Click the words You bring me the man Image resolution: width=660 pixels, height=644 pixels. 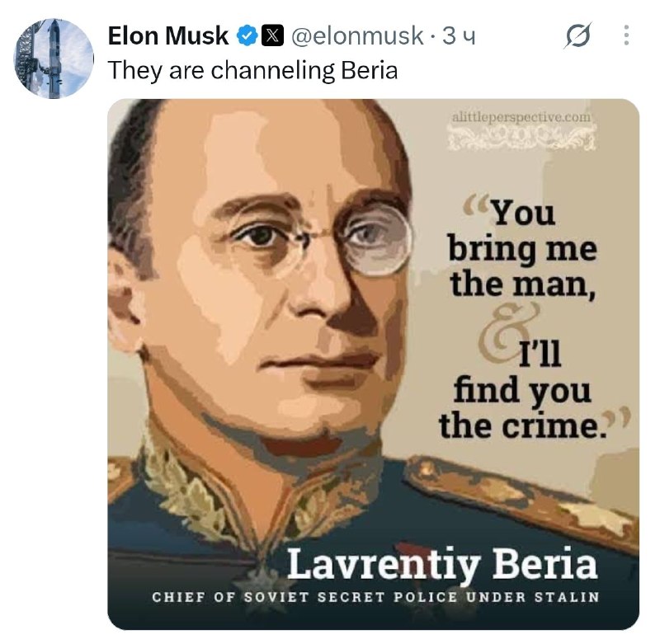point(523,248)
